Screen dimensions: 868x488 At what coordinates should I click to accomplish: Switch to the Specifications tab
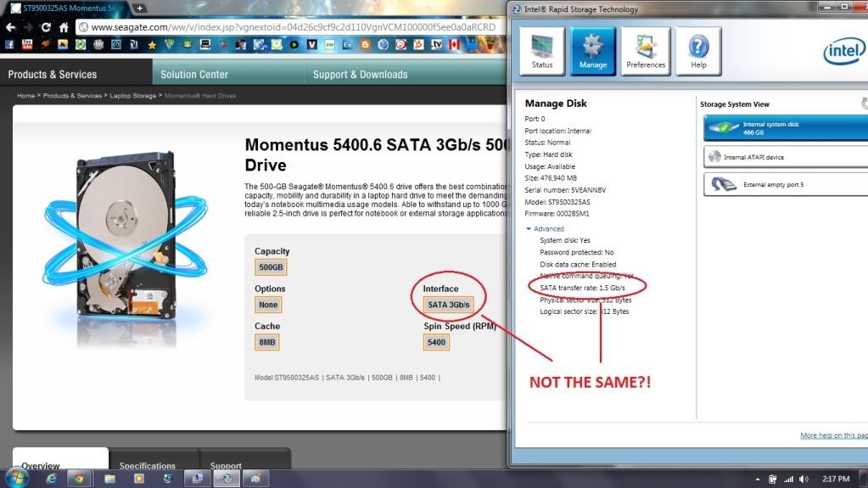coord(148,464)
